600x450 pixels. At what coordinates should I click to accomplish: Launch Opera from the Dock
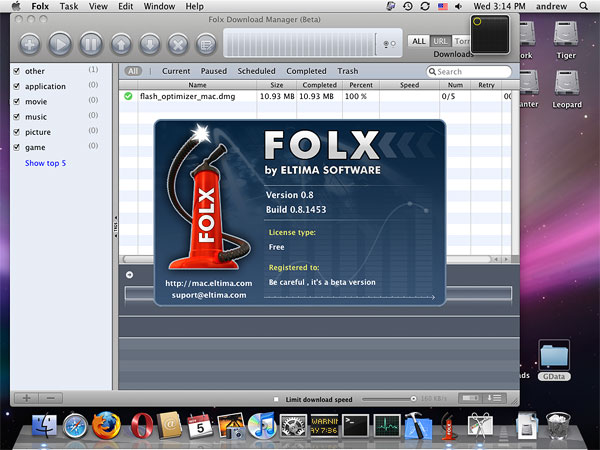click(x=141, y=426)
